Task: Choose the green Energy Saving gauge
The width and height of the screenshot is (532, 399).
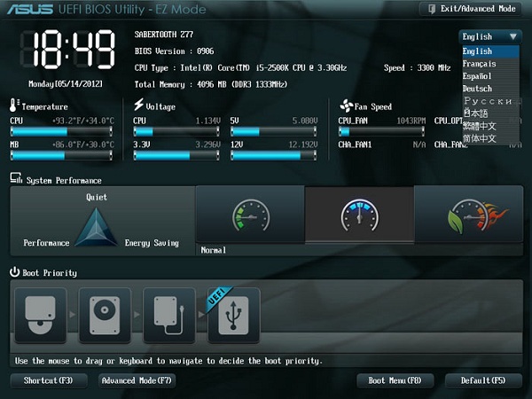Action: 250,215
